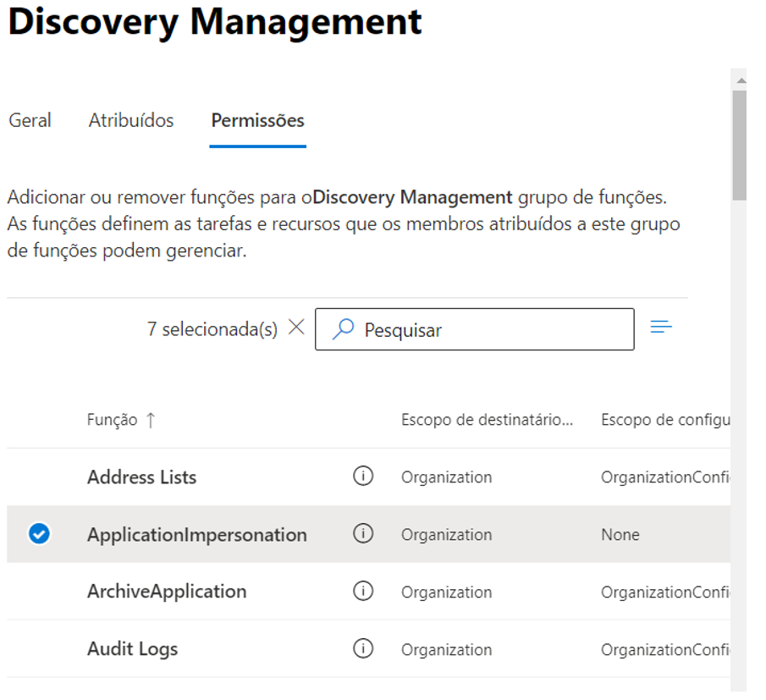
Task: Open the Atribuídos tab
Action: (131, 120)
